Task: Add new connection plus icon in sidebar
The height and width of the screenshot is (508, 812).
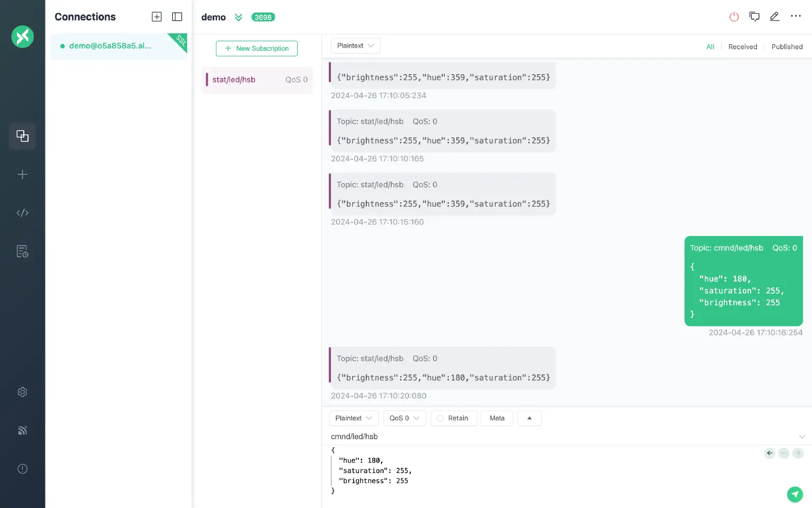Action: 22,175
